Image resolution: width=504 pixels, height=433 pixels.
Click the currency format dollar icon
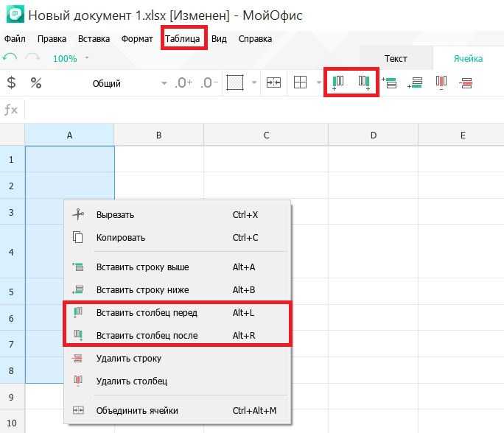11,83
